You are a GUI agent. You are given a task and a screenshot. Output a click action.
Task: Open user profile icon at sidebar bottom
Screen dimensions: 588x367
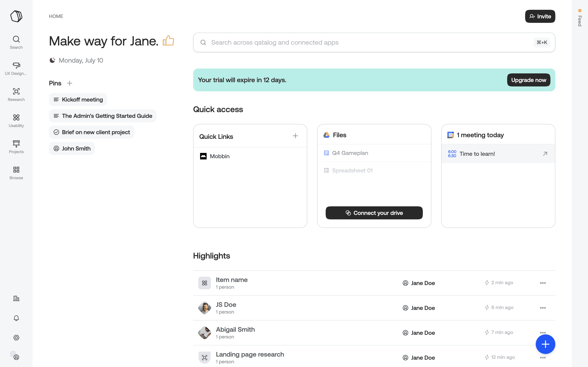(16, 357)
